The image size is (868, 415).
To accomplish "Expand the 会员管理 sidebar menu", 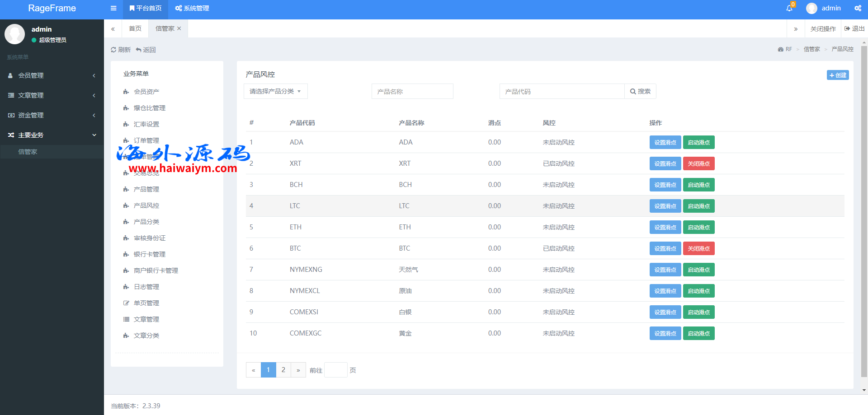I will pyautogui.click(x=52, y=75).
